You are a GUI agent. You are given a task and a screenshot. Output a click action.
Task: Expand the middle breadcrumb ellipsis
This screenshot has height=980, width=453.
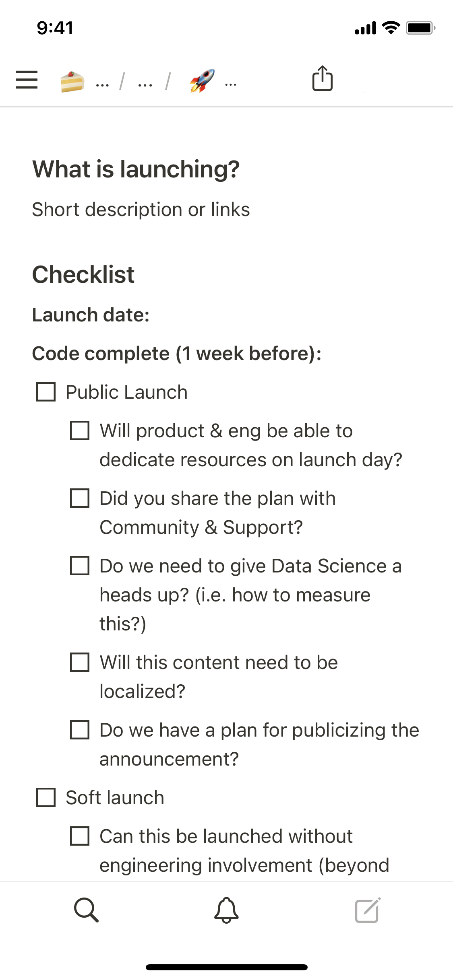click(145, 84)
